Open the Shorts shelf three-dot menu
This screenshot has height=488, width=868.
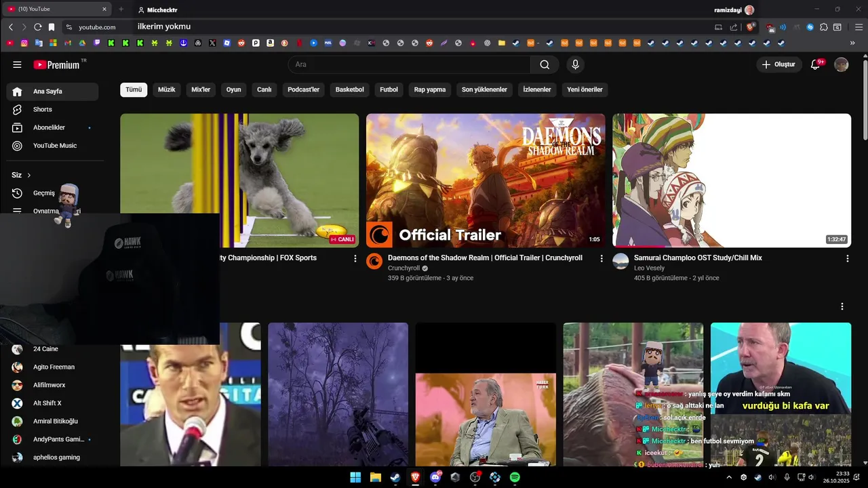842,306
